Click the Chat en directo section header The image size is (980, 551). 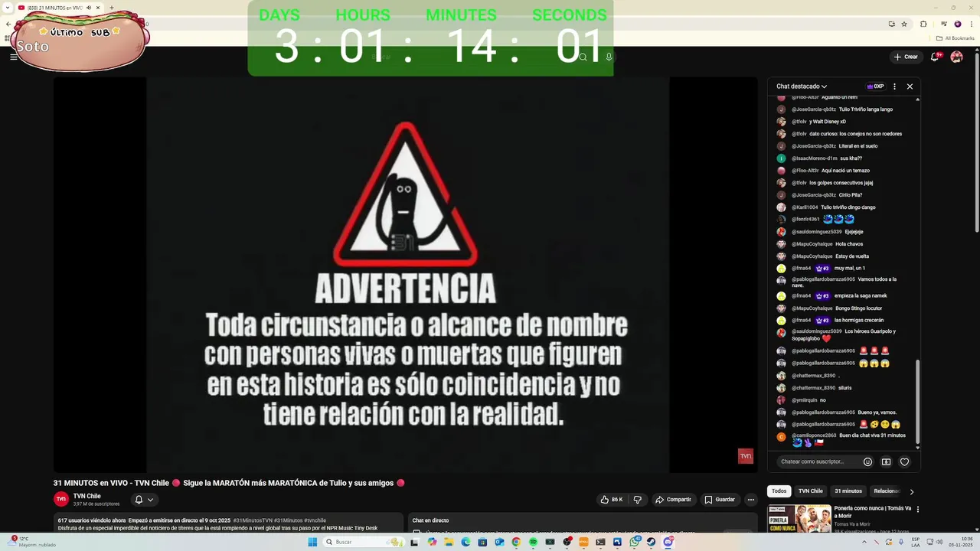(431, 520)
